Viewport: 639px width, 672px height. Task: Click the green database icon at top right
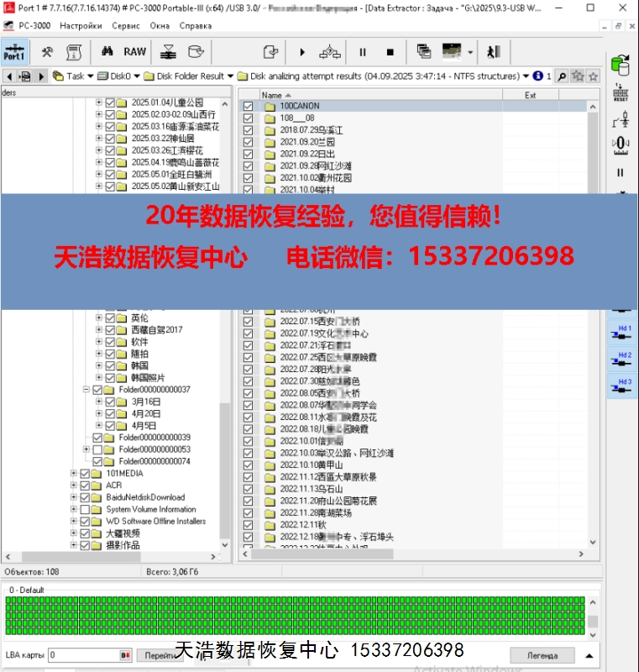(621, 64)
